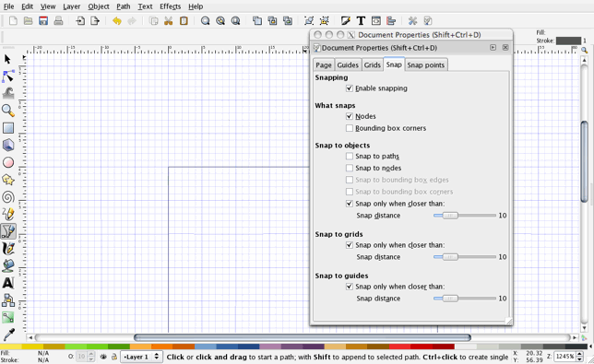This screenshot has height=364, width=594.
Task: Click the Save document icon
Action: [x=43, y=21]
